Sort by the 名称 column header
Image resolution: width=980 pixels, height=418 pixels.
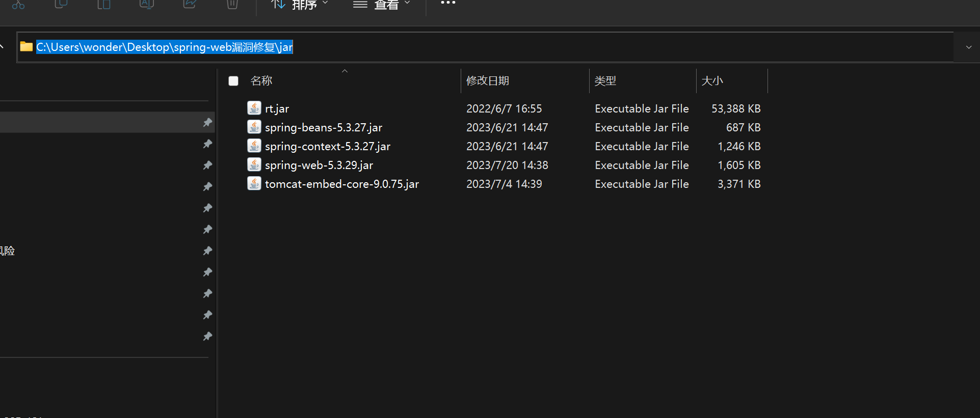click(261, 81)
